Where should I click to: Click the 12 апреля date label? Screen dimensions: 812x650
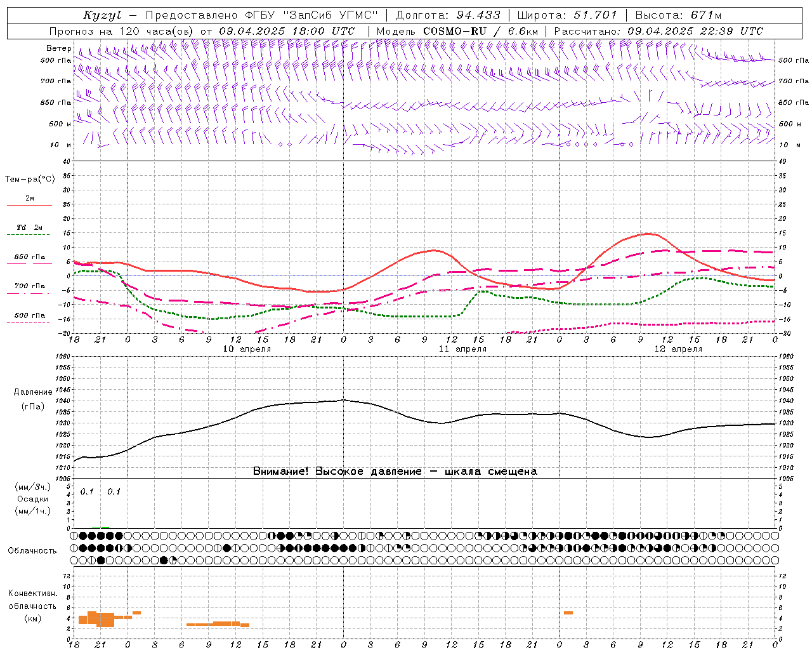pyautogui.click(x=678, y=349)
